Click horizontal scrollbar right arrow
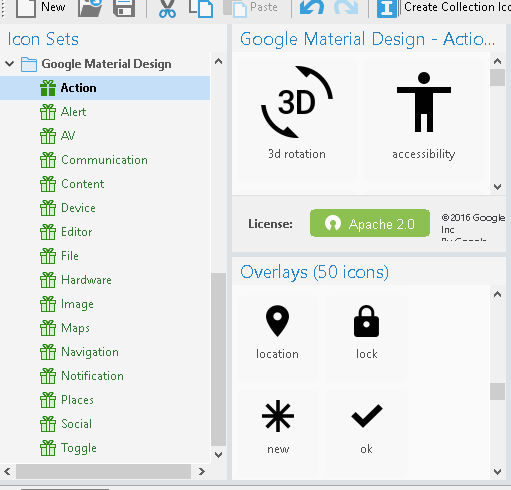Screen dimensions: 511x490 pyautogui.click(x=202, y=472)
